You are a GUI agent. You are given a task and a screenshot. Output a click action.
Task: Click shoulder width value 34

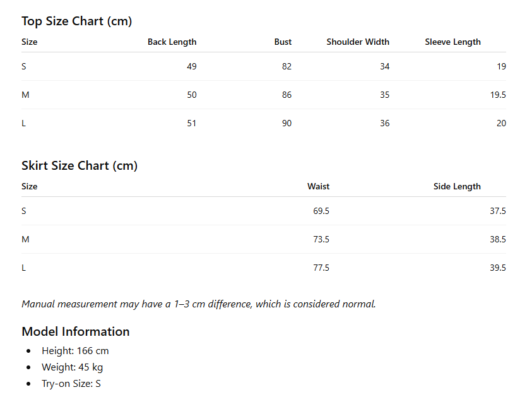pyautogui.click(x=384, y=66)
